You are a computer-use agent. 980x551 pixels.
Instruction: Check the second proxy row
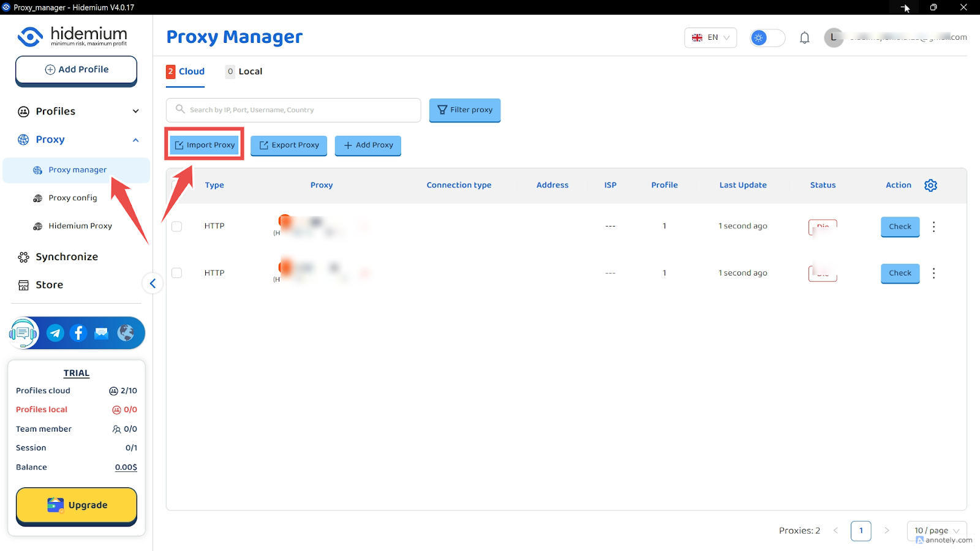(900, 273)
